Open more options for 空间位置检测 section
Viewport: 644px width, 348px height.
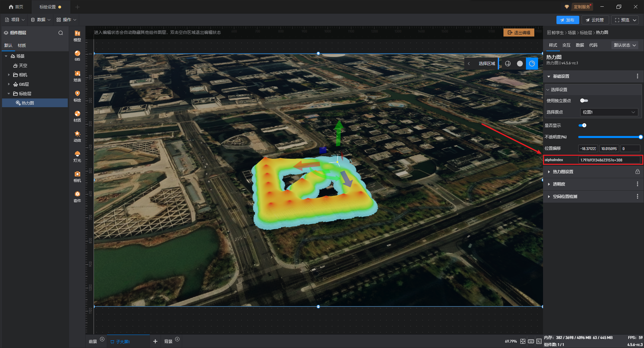coord(637,196)
